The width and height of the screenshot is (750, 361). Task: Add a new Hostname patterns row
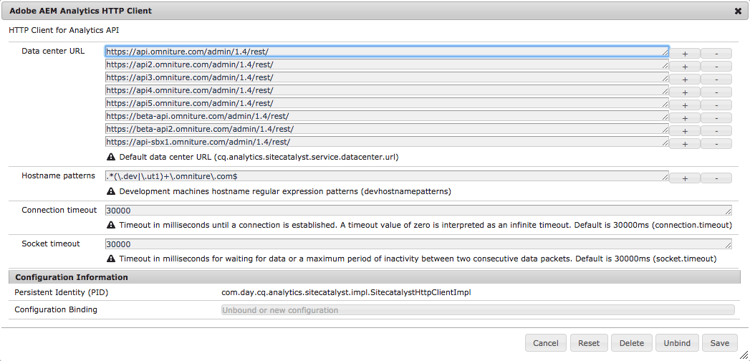pyautogui.click(x=684, y=178)
